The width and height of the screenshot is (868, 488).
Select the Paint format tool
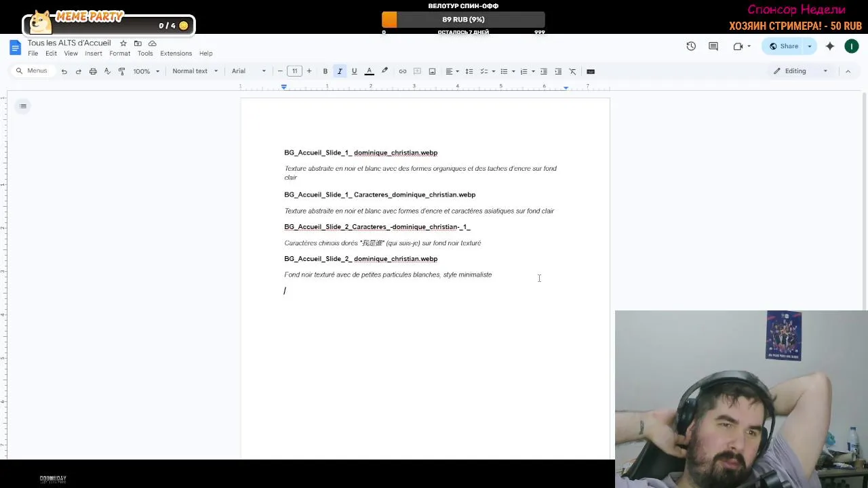click(x=121, y=71)
